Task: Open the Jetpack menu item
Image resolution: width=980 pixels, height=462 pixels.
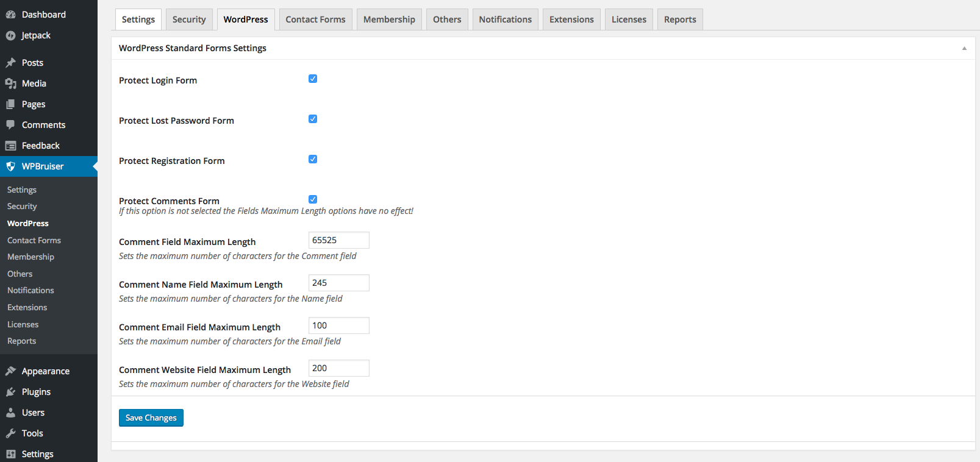Action: coord(49,35)
